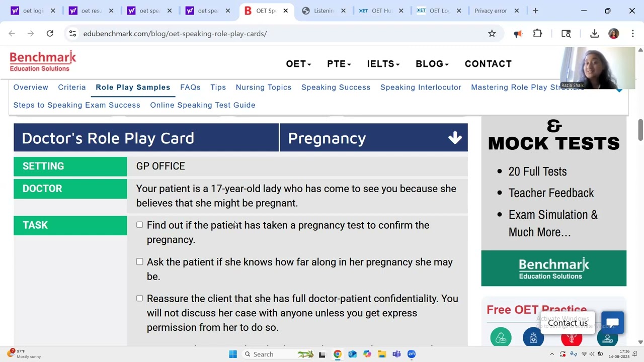Go to the Overview section
Screen dimensions: 644x362
tap(31, 87)
